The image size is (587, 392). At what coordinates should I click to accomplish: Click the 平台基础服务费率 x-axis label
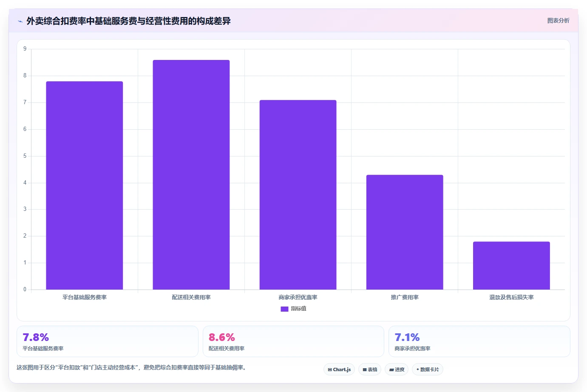coord(85,297)
